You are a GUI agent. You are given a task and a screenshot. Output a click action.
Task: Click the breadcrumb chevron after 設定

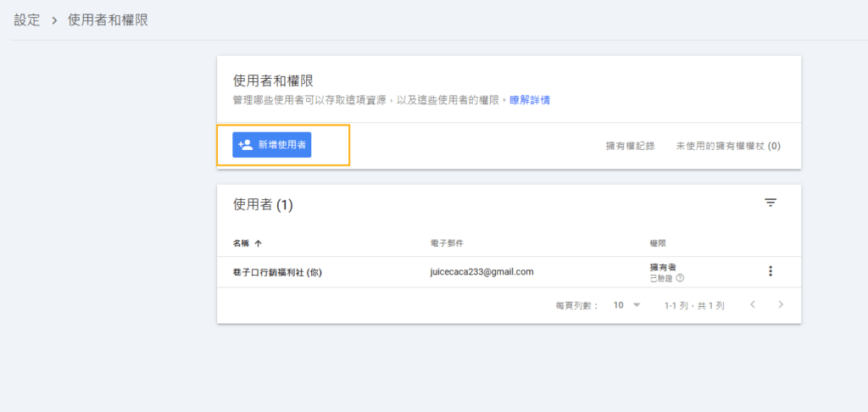54,19
